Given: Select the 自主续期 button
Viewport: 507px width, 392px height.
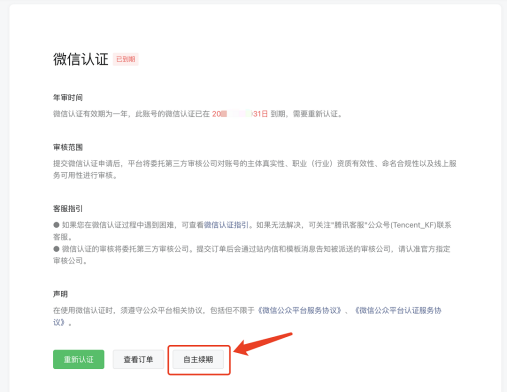Looking at the screenshot, I should click(198, 359).
